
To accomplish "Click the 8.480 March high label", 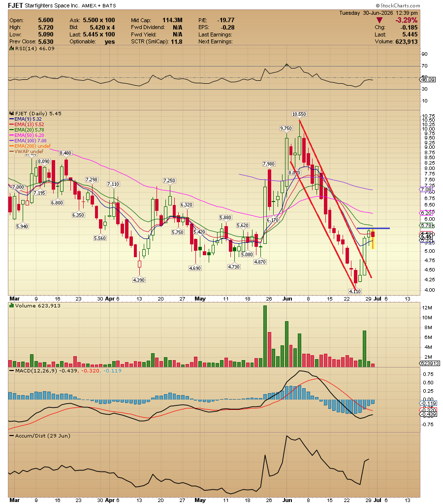I will pyautogui.click(x=65, y=153).
